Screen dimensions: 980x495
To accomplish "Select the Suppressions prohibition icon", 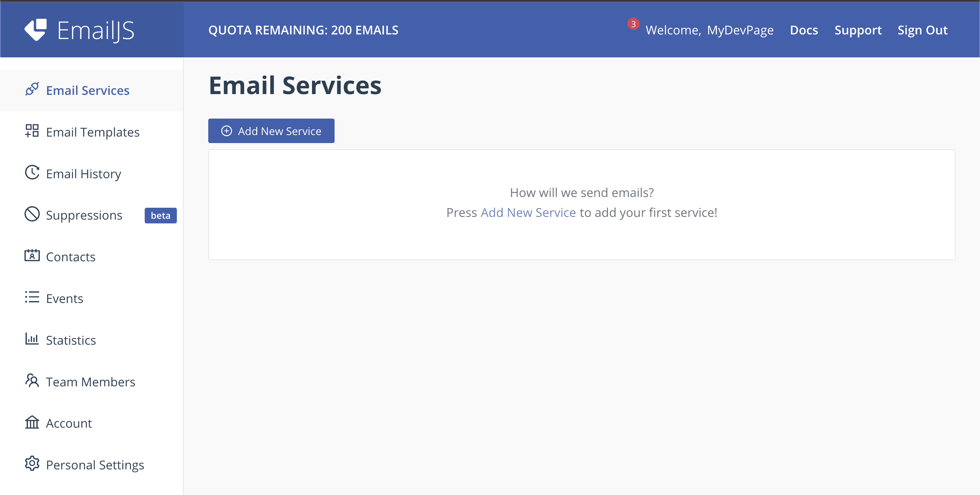I will click(x=33, y=215).
